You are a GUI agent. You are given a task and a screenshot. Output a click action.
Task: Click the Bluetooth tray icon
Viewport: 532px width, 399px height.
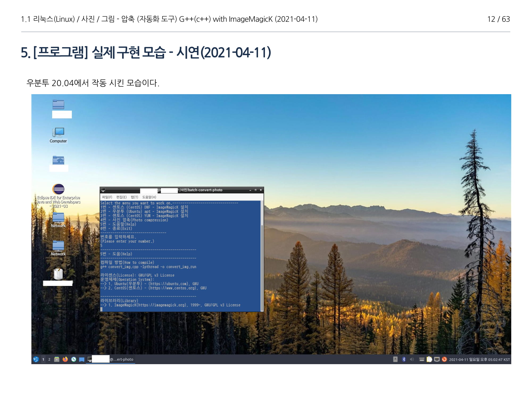404,359
